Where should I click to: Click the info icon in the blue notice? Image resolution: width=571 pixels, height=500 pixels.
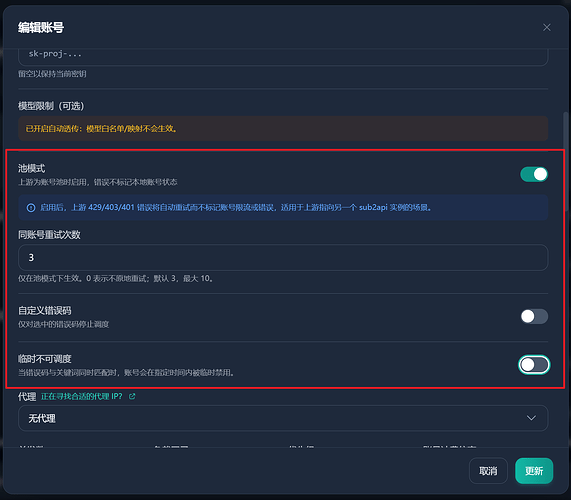pos(31,208)
